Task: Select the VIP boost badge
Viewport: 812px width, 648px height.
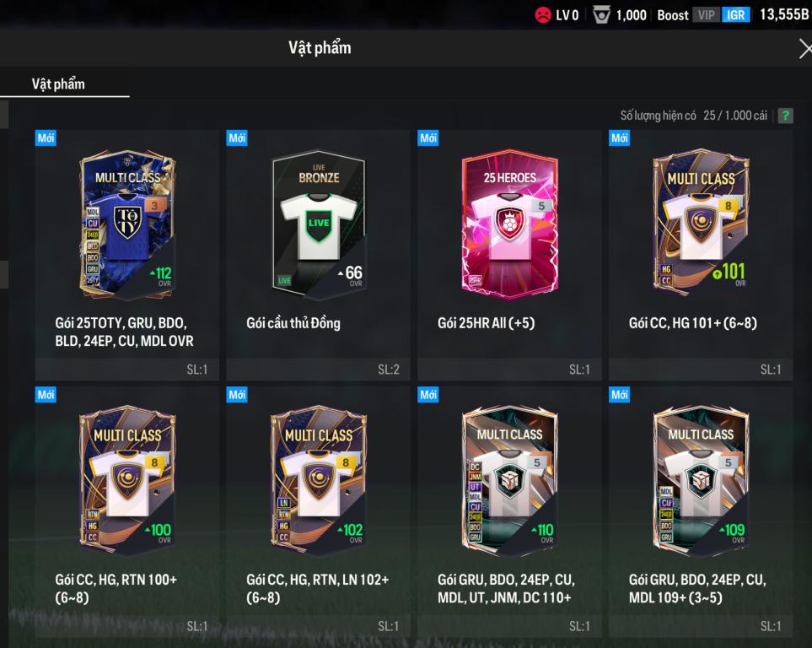Action: click(706, 15)
